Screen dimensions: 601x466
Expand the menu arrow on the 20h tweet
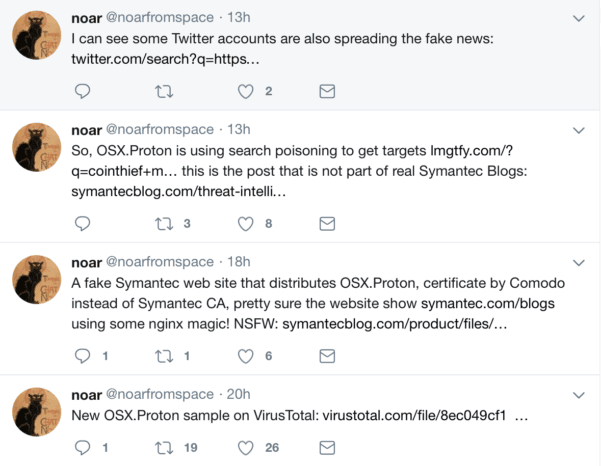tap(578, 394)
